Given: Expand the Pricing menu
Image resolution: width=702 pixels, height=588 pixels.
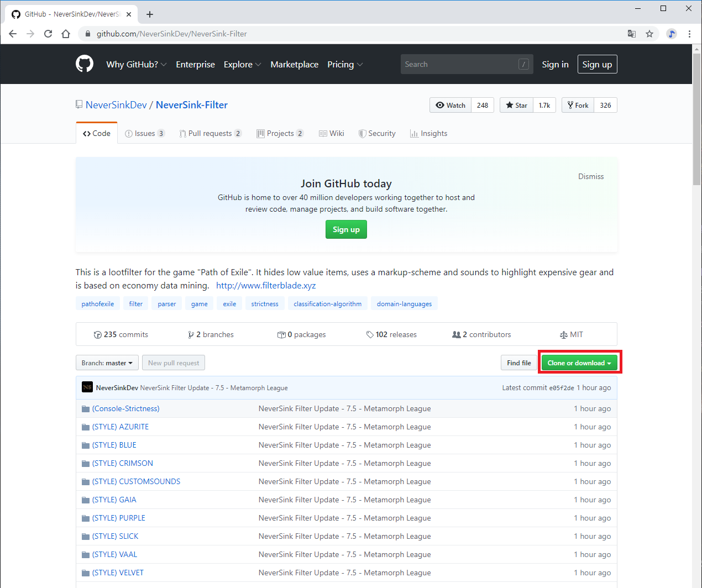Looking at the screenshot, I should tap(345, 64).
